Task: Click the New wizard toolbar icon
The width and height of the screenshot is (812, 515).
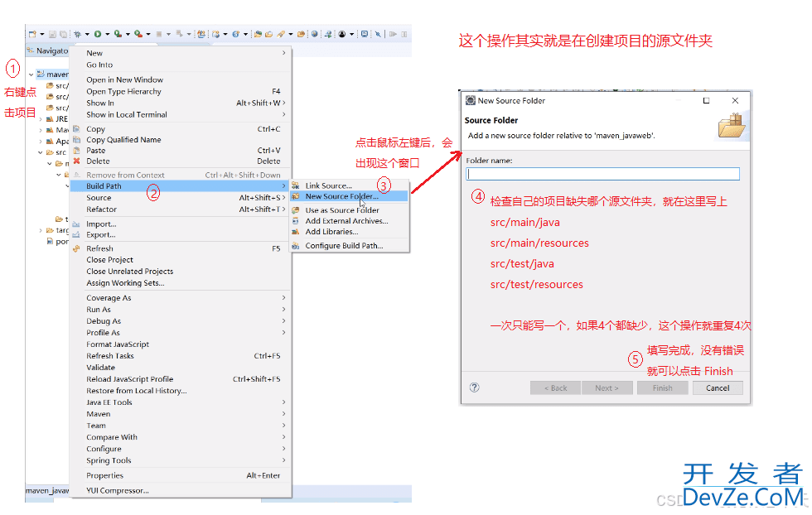Action: tap(32, 34)
